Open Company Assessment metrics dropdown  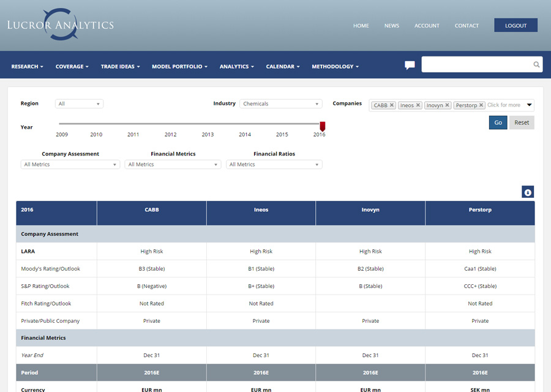click(70, 164)
